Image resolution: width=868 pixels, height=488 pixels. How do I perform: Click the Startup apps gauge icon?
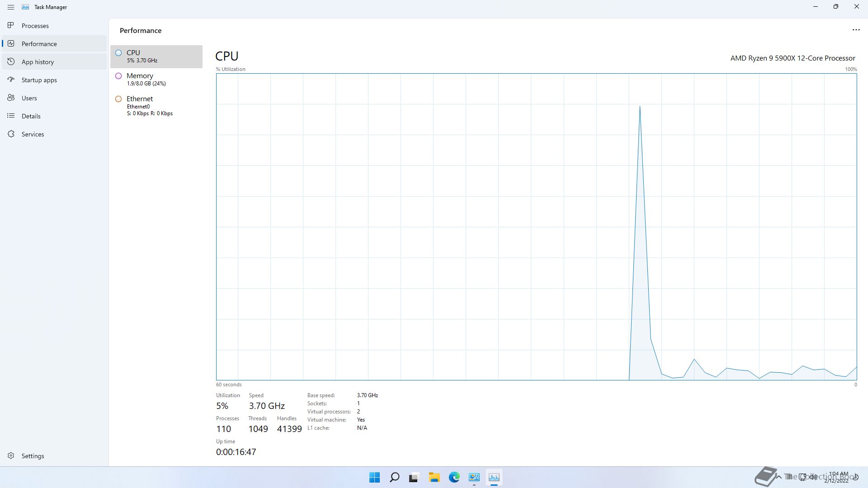click(x=11, y=80)
